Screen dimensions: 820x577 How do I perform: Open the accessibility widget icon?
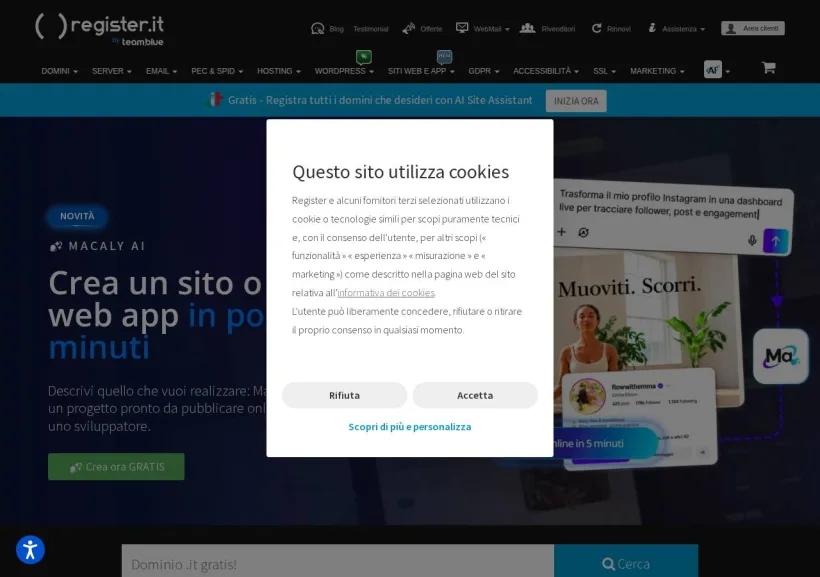pos(30,550)
